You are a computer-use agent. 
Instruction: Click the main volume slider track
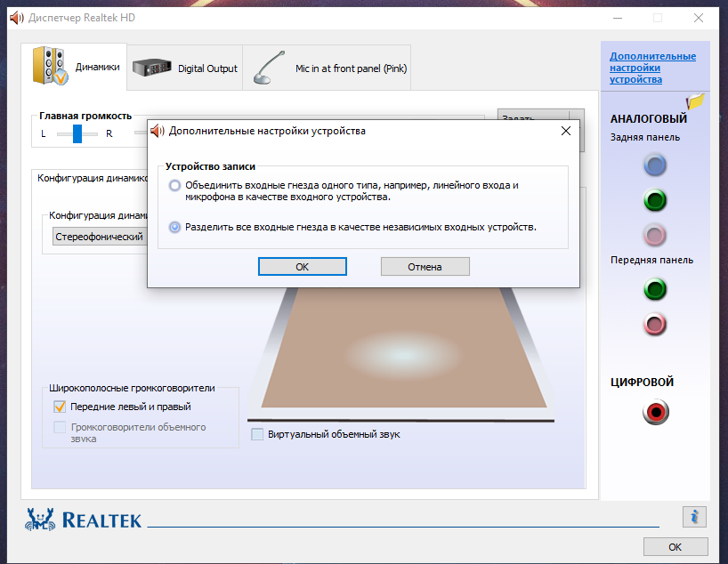tap(141, 133)
